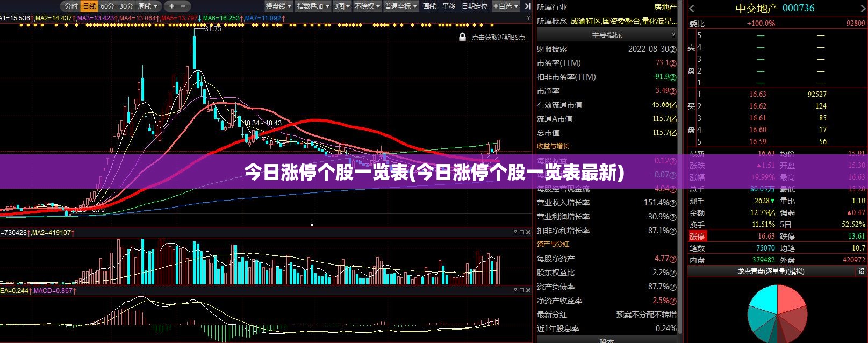Click buy level 5 volume 56
Viewport: 868px width, 343px height.
[822, 141]
